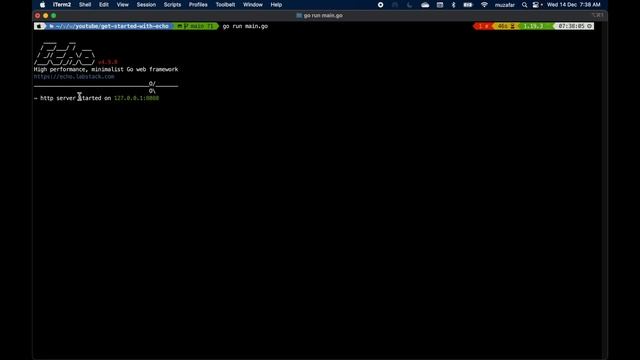Open the iTerm2 application menu
This screenshot has height=360, width=640.
tap(62, 5)
